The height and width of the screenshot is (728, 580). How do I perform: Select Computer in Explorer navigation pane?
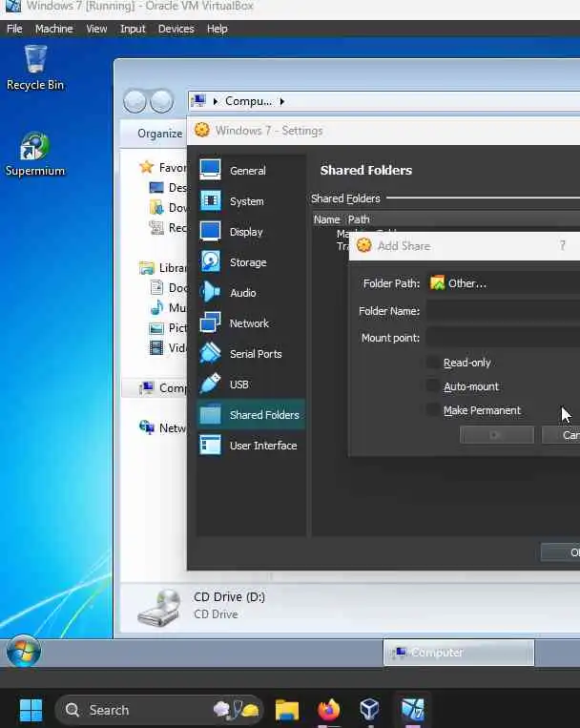coord(162,387)
